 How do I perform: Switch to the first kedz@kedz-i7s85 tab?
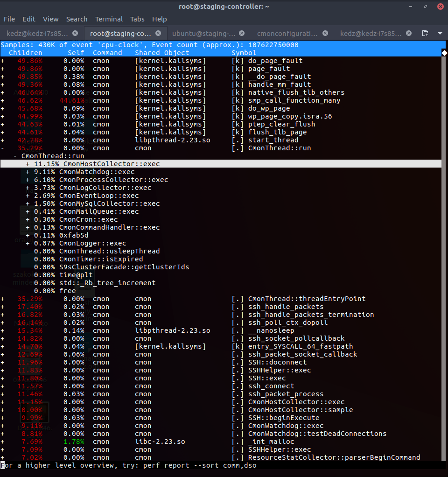pyautogui.click(x=37, y=34)
